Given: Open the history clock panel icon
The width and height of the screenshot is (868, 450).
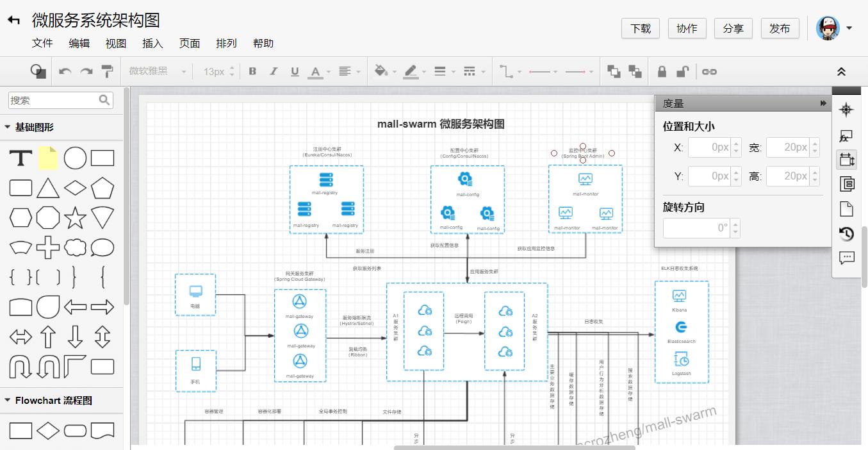Looking at the screenshot, I should [846, 234].
